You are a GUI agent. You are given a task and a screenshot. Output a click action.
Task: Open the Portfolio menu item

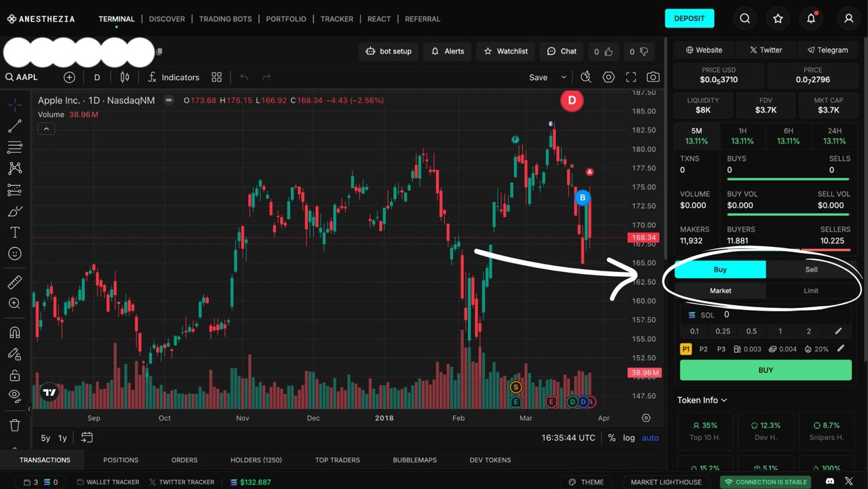(x=285, y=19)
